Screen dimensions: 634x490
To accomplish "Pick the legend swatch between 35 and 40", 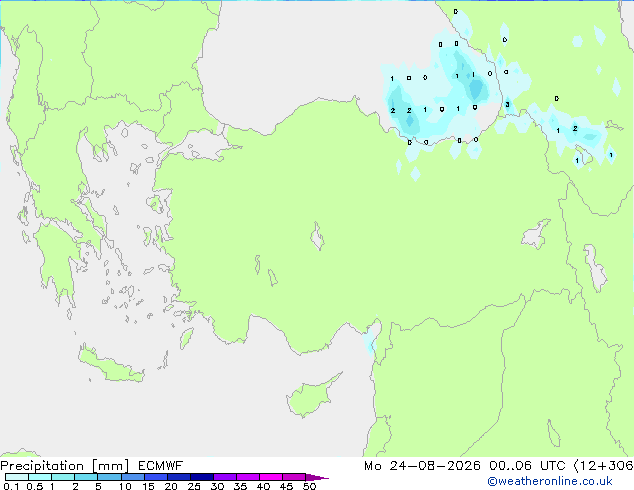I will pyautogui.click(x=248, y=477).
